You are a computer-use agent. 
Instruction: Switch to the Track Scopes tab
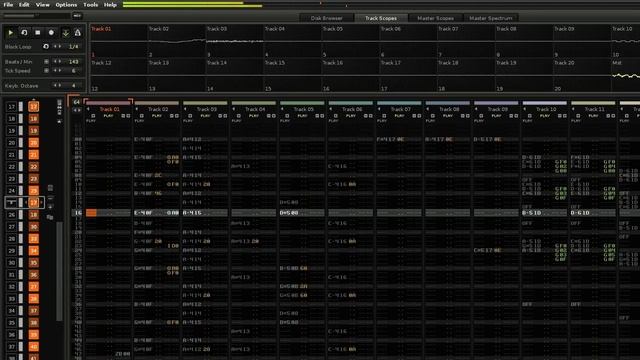[x=381, y=18]
